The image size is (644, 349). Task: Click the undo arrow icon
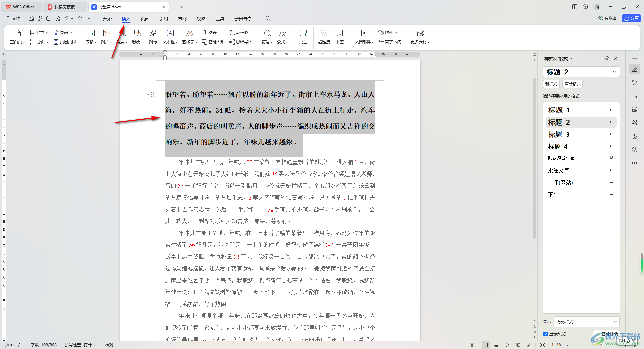point(67,19)
